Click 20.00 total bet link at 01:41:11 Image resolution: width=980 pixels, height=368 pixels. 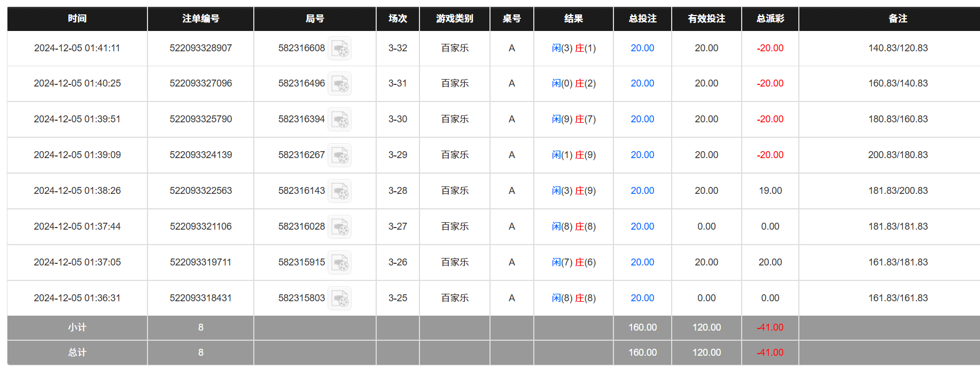642,48
